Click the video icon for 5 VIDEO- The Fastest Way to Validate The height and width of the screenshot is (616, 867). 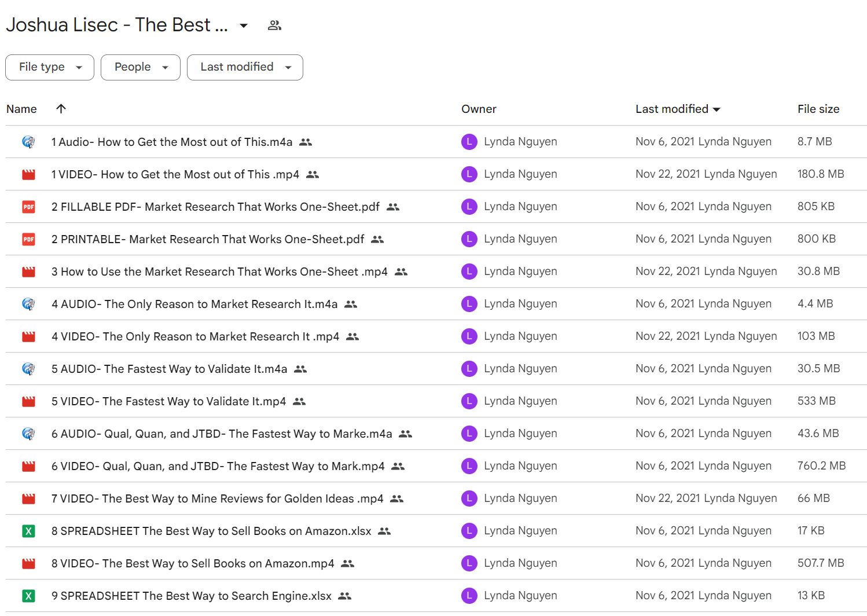tap(28, 401)
